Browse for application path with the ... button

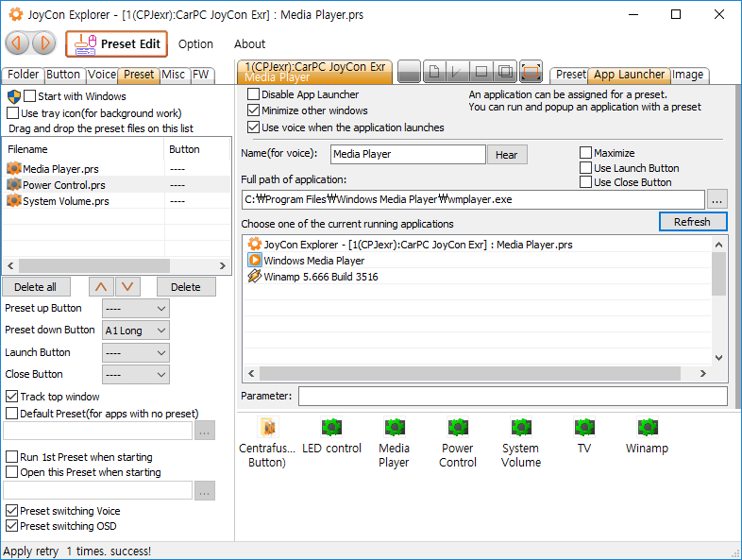(x=717, y=200)
